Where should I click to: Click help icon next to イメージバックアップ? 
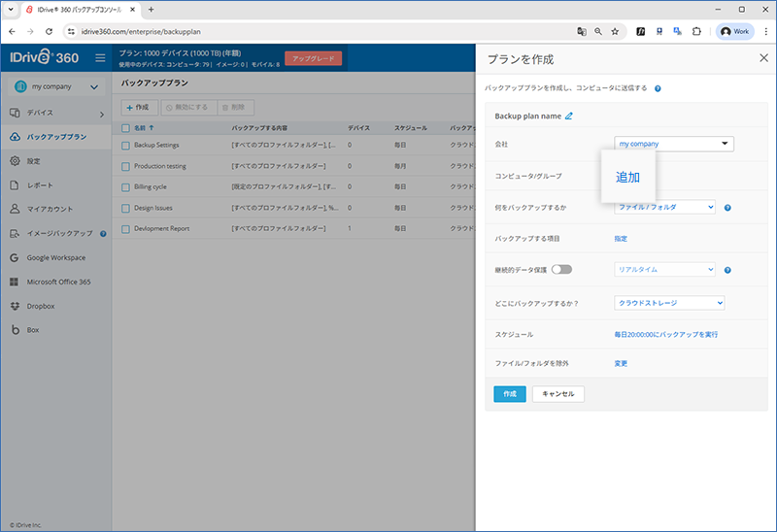tap(103, 234)
